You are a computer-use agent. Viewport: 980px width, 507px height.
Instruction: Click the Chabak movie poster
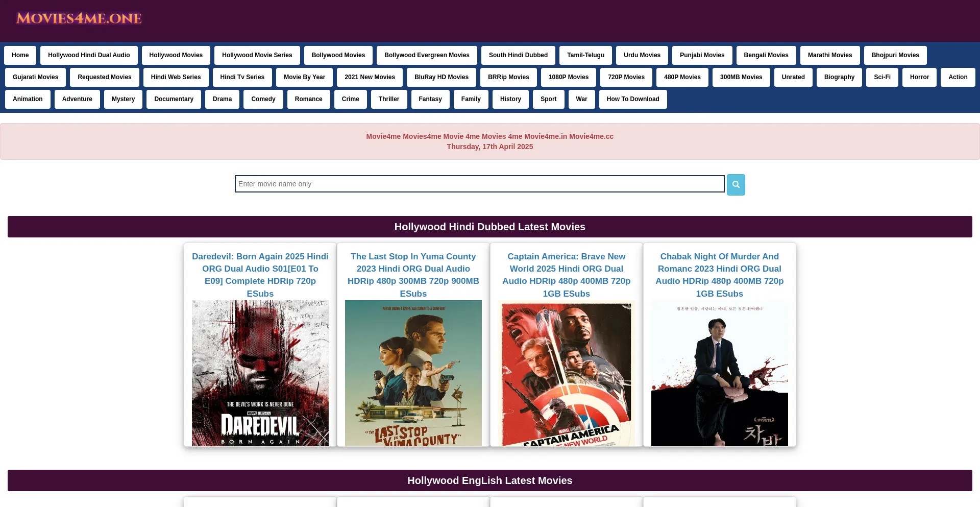tap(720, 373)
